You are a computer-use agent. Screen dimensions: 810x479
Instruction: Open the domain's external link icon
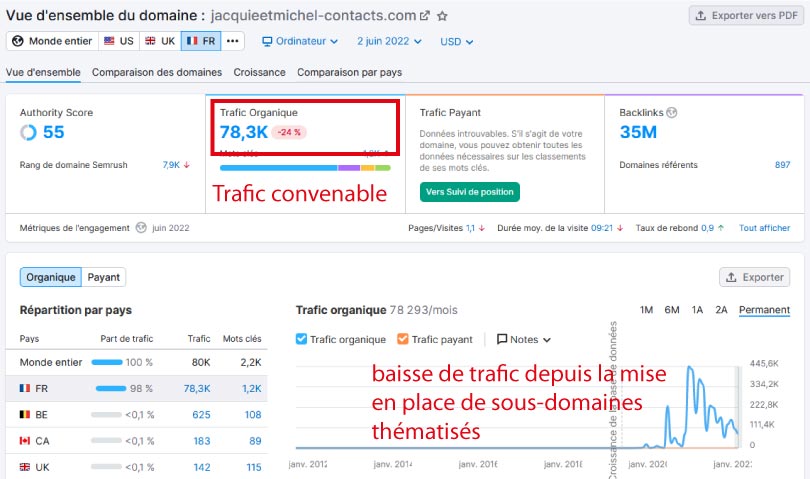pos(425,16)
